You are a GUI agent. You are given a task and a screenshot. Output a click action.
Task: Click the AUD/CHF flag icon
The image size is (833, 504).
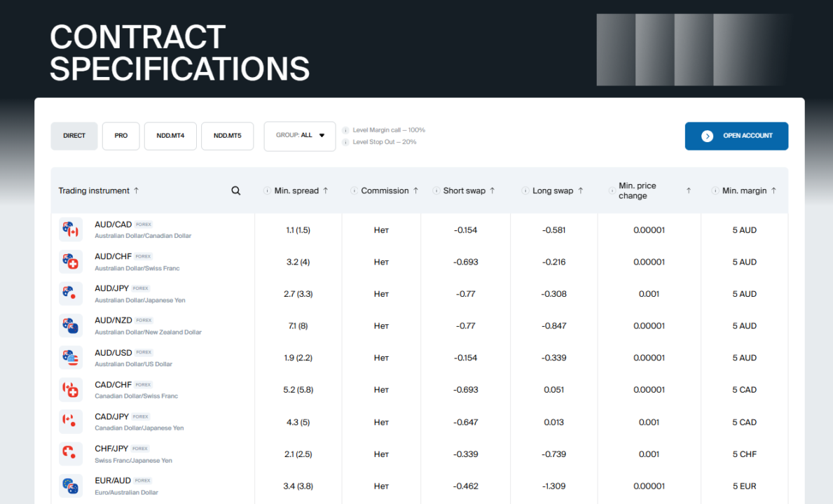(x=71, y=262)
